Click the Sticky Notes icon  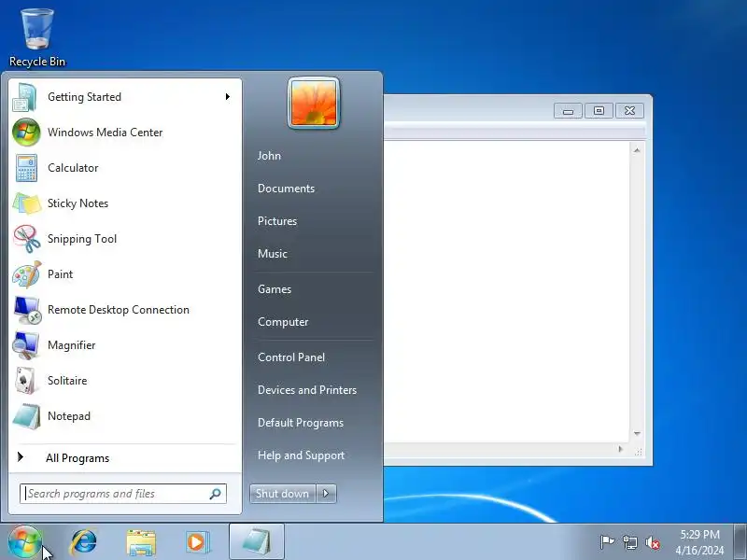(x=27, y=203)
